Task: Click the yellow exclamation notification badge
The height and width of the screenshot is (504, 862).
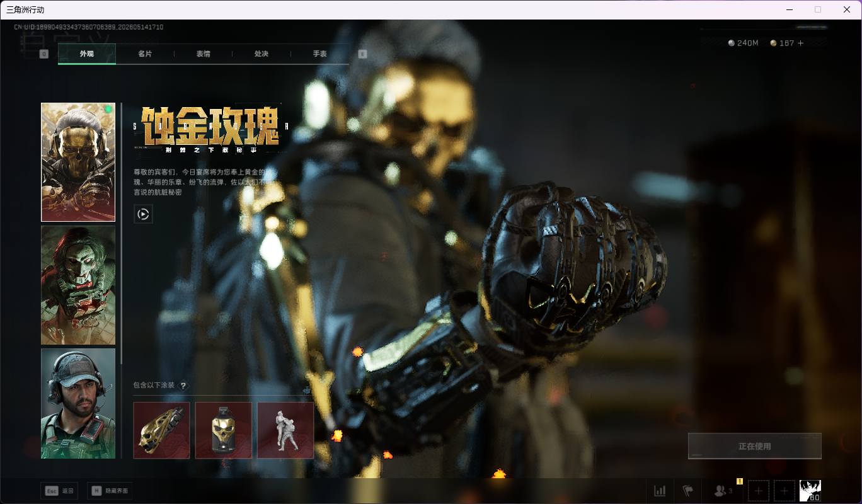Action: tap(740, 481)
